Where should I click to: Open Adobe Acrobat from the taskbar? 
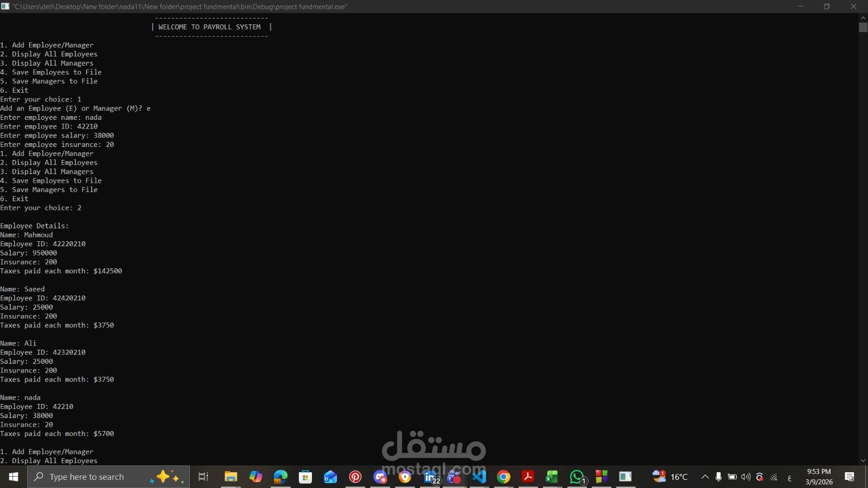[x=528, y=477]
